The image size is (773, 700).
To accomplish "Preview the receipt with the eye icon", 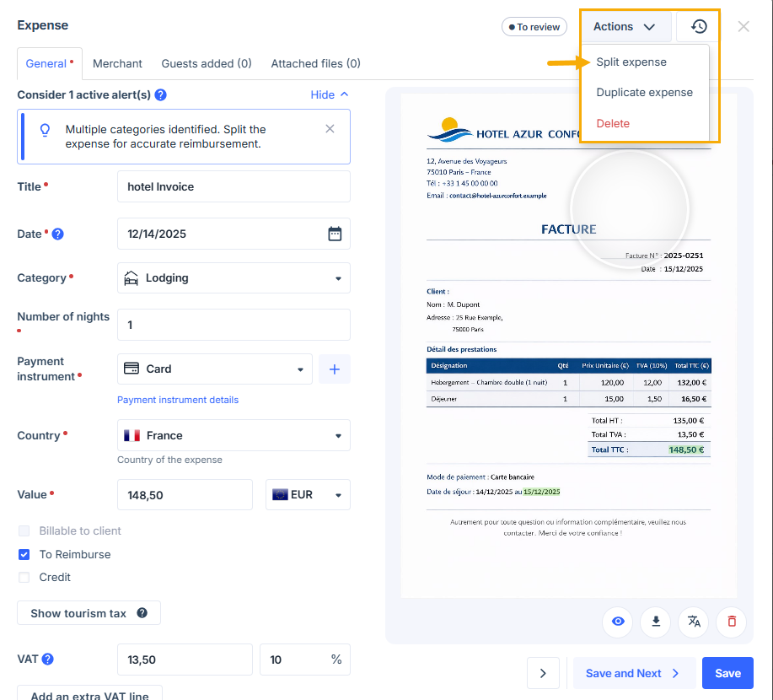I will (618, 622).
